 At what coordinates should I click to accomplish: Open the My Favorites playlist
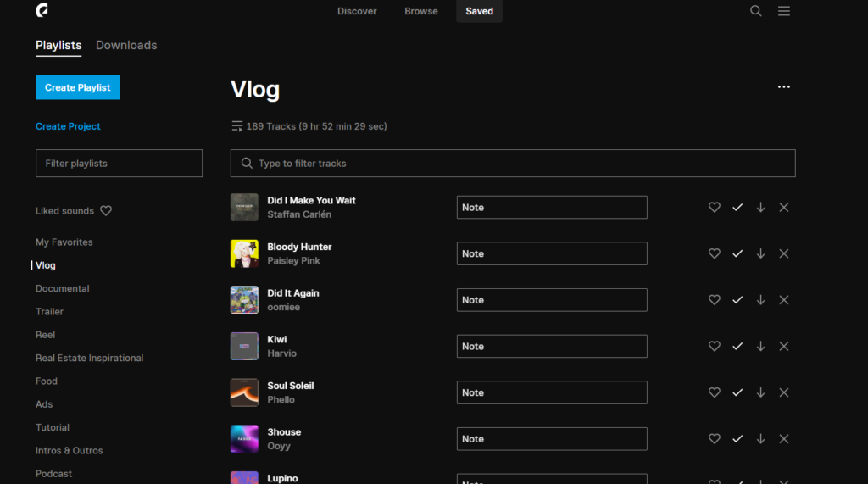[x=64, y=242]
